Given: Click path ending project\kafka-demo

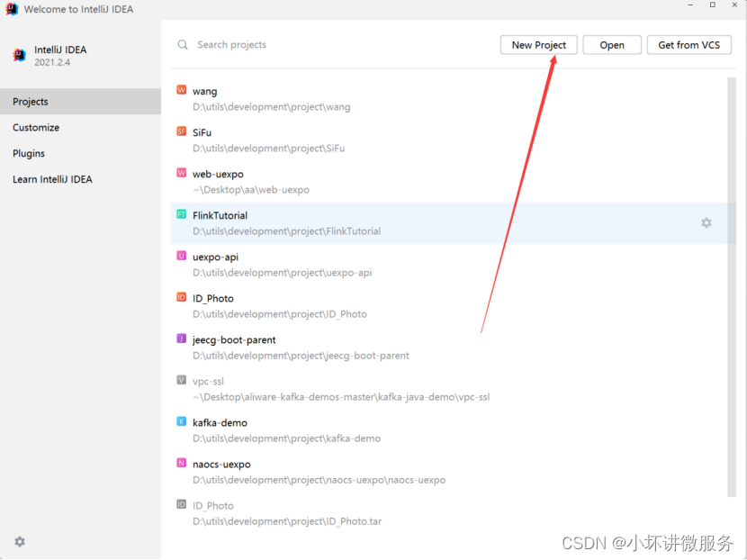Looking at the screenshot, I should (286, 438).
